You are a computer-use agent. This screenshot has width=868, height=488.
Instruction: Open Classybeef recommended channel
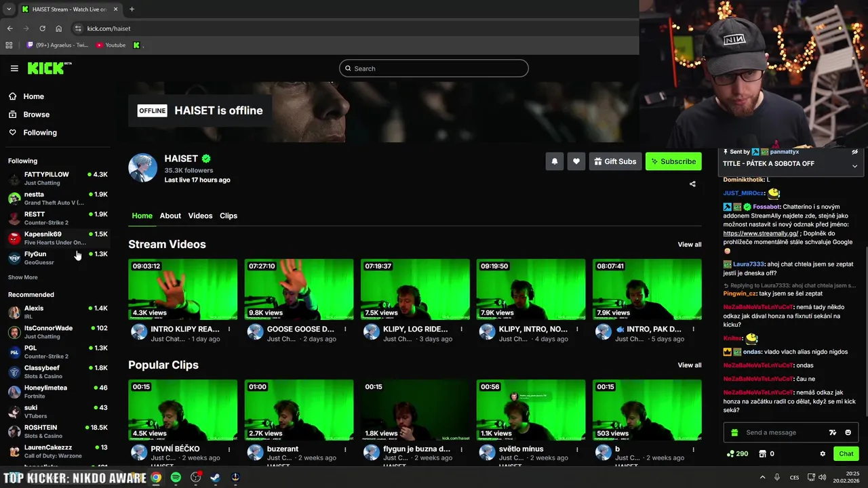coord(58,371)
